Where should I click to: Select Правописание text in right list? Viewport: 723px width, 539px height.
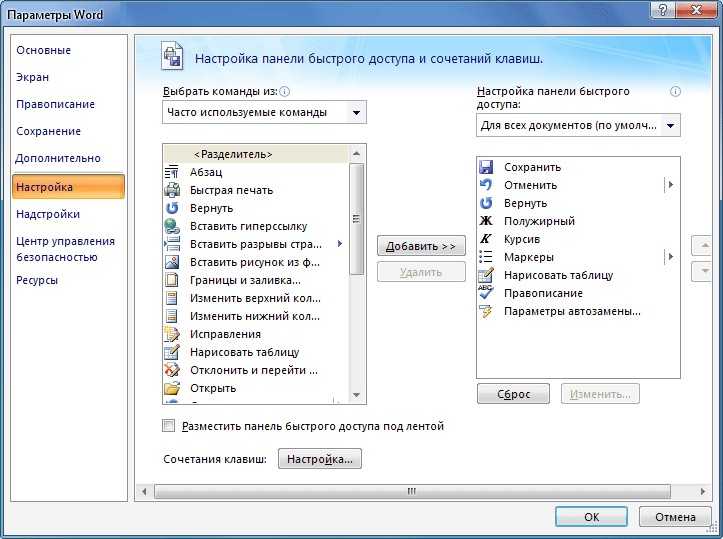click(x=543, y=293)
